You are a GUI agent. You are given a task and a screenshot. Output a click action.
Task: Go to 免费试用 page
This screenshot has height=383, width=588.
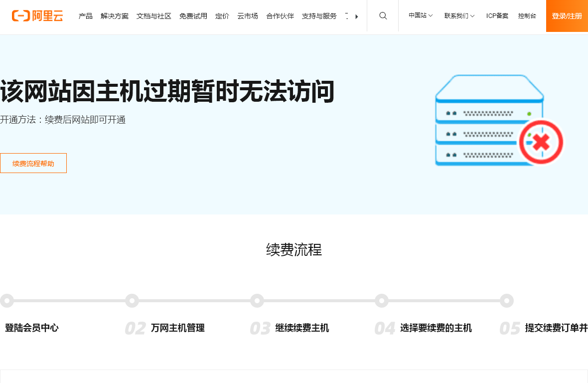(x=193, y=16)
